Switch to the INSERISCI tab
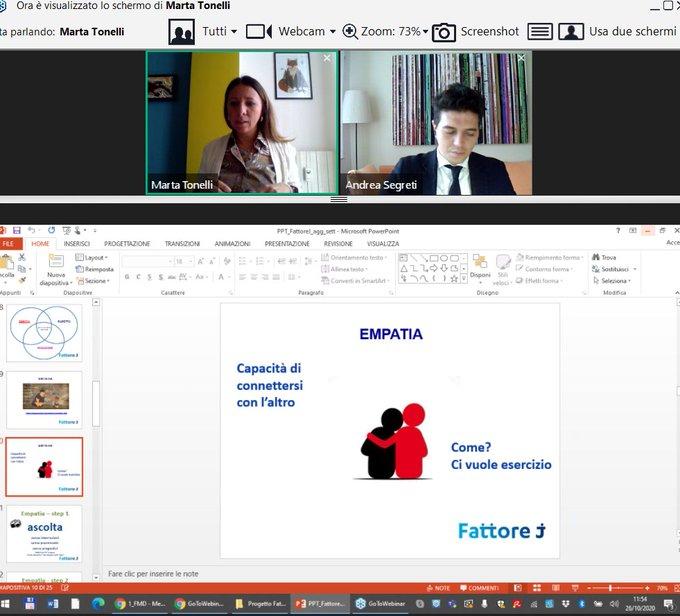The image size is (680, 616). click(x=77, y=244)
